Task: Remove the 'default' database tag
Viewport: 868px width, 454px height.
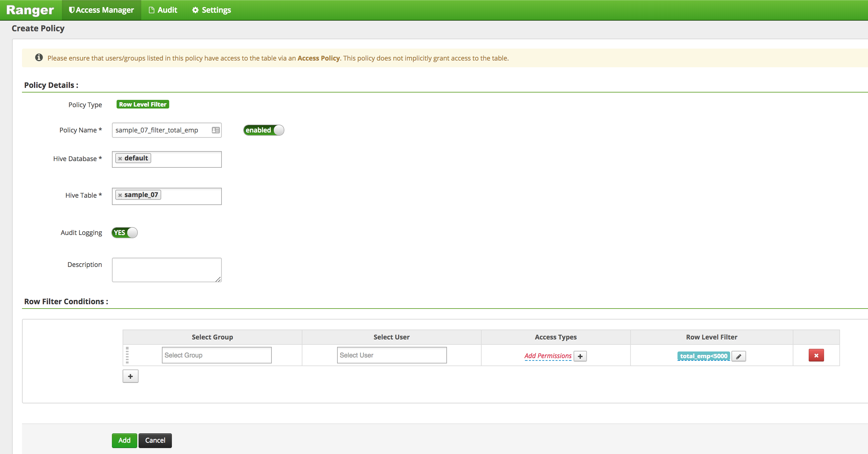Action: 120,159
